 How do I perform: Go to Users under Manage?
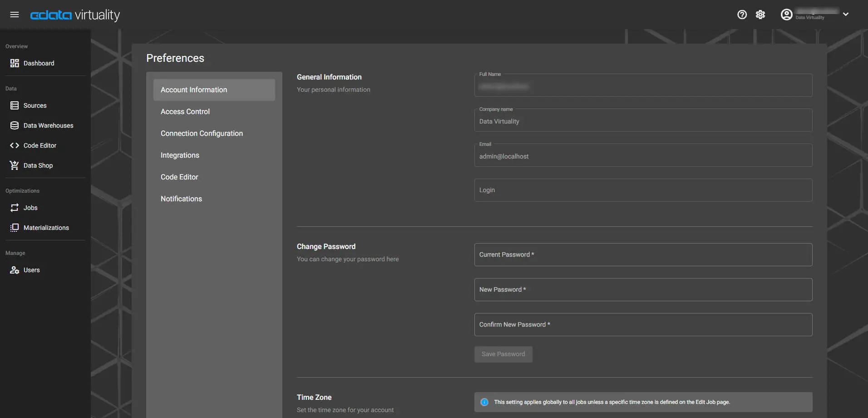[31, 270]
